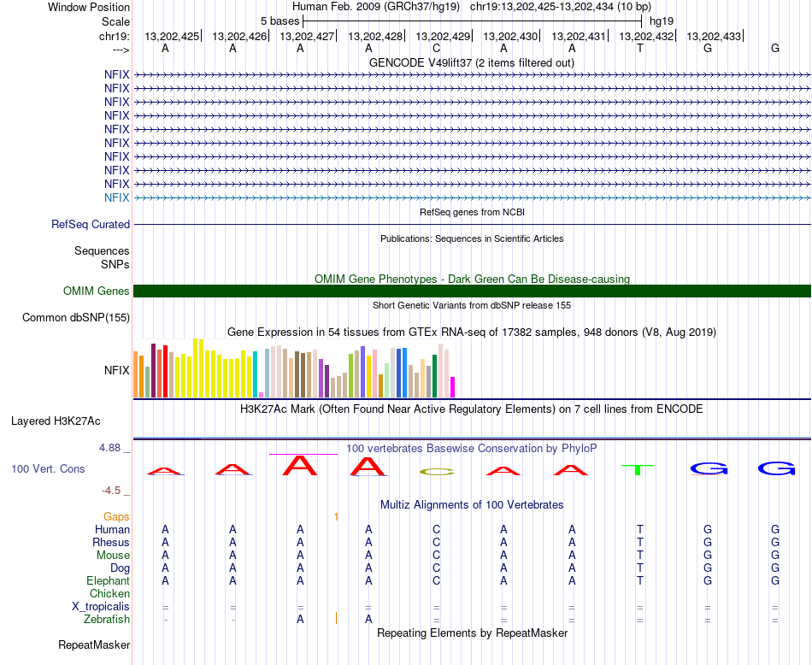812x665 pixels.
Task: Click the T base in ruler sequence row
Action: (x=640, y=48)
